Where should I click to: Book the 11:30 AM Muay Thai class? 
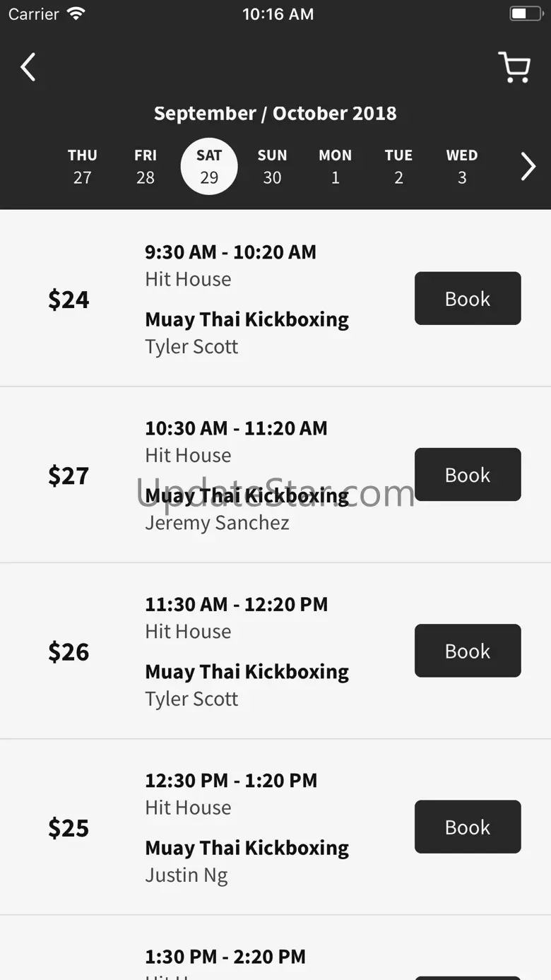point(468,651)
